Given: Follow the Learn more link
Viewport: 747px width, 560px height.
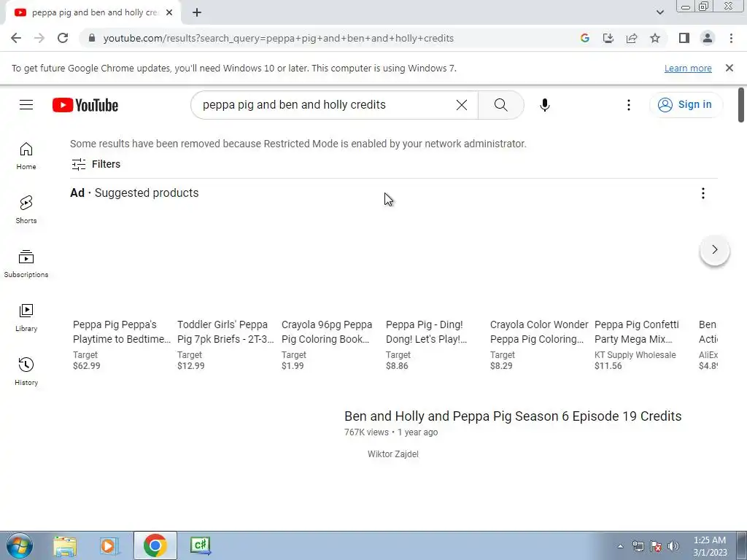Looking at the screenshot, I should click(688, 69).
